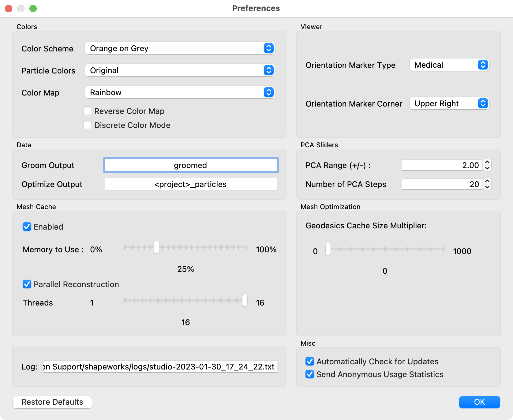Close the Preferences window
This screenshot has width=513, height=420.
[x=9, y=9]
